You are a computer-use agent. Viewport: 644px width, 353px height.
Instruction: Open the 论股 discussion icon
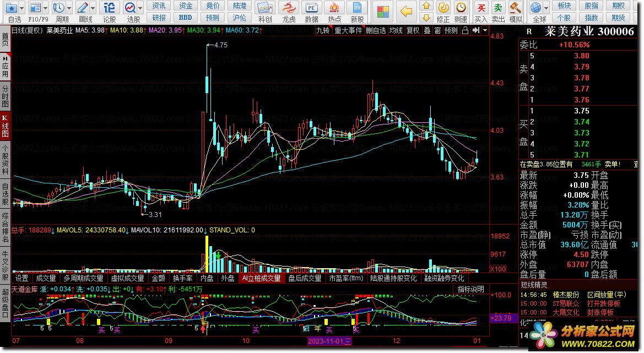coord(109,8)
